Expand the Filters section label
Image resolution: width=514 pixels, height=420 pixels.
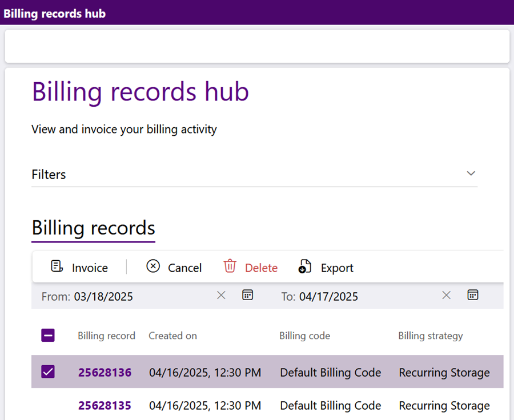[x=49, y=175]
